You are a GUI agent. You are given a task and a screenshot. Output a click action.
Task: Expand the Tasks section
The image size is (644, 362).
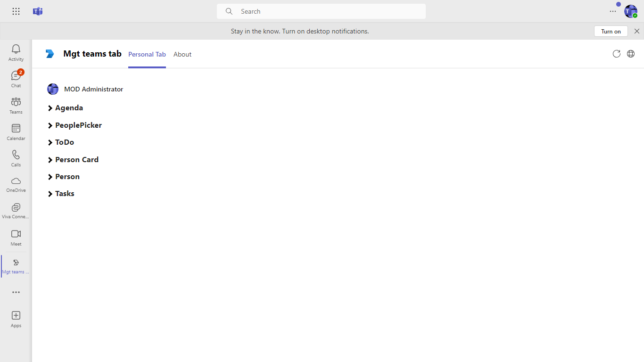tap(61, 194)
